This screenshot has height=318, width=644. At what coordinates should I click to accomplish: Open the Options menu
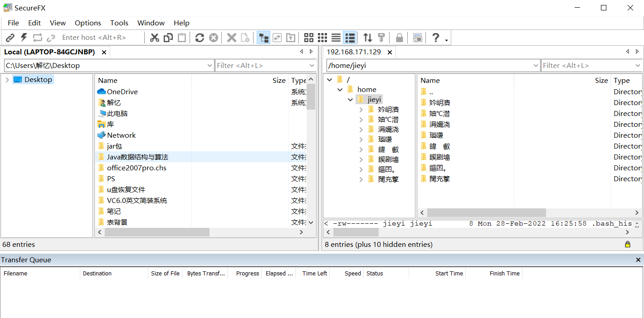88,23
